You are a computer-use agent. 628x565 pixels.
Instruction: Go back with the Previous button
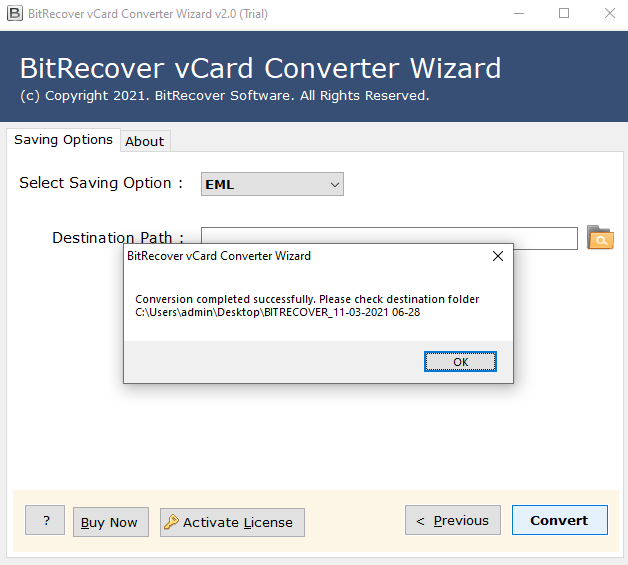[x=452, y=520]
